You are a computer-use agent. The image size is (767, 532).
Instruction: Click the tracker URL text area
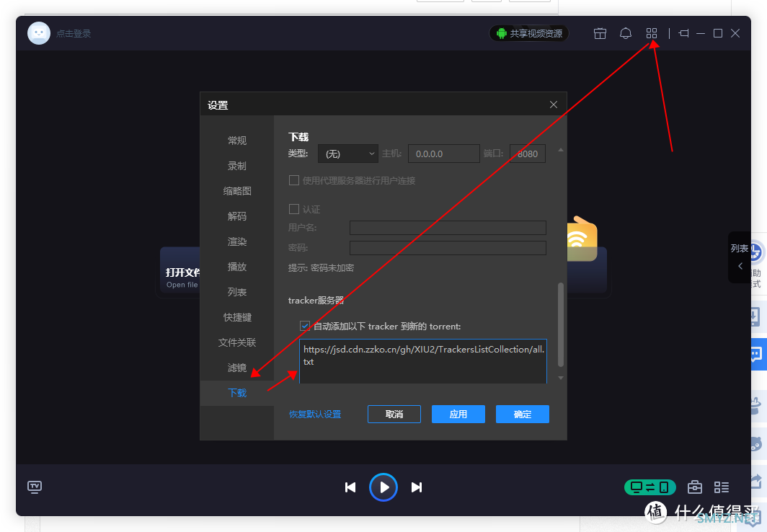[x=422, y=361]
